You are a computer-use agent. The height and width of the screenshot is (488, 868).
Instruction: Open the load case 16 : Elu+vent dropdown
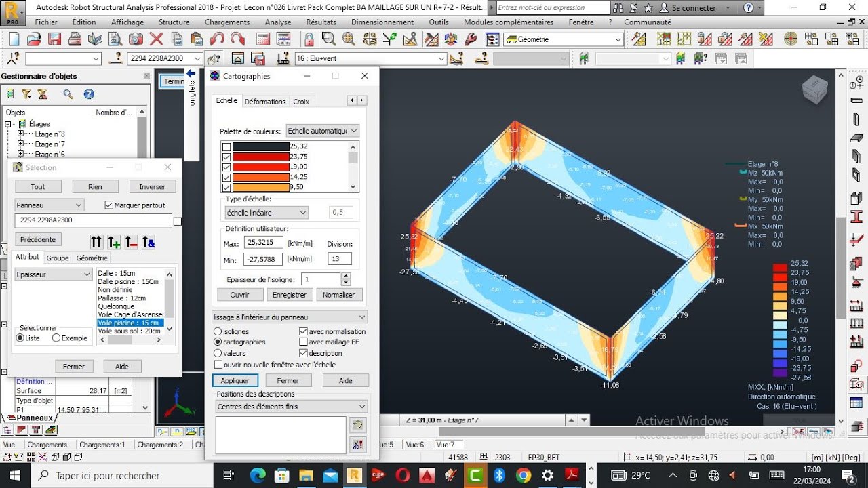(370, 59)
